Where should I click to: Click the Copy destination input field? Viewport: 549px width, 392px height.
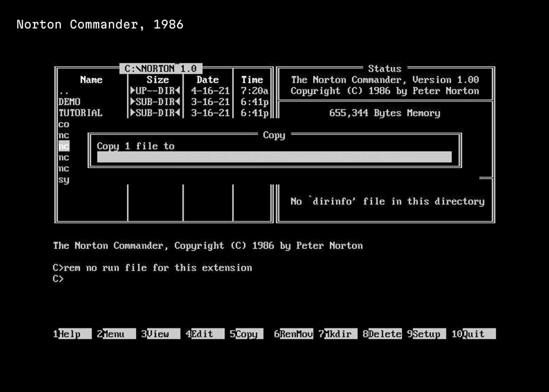coord(274,157)
